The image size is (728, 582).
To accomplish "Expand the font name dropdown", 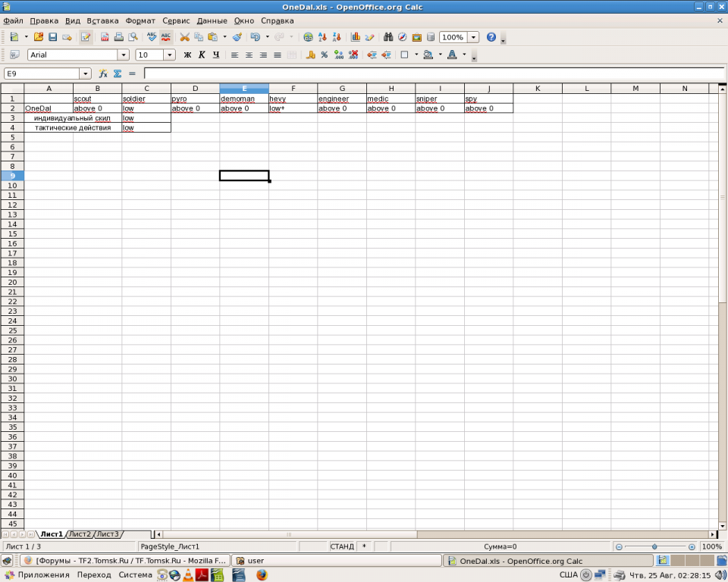I will tap(124, 55).
